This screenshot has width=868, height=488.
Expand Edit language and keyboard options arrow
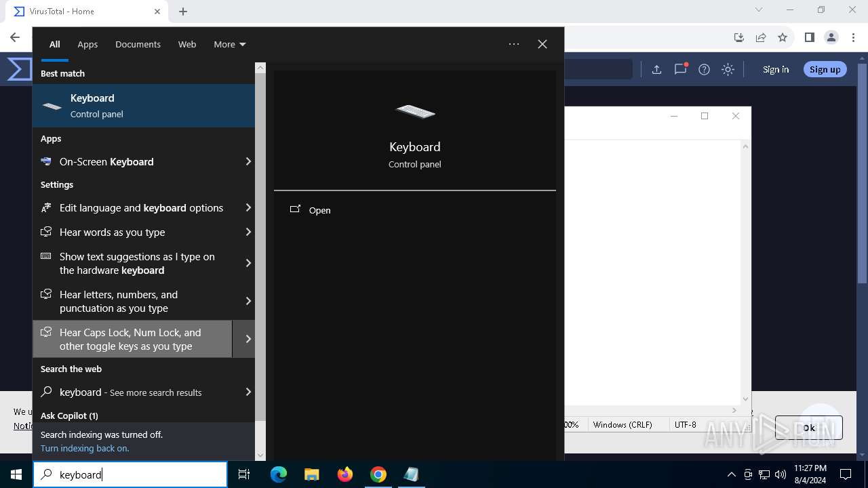pyautogui.click(x=248, y=207)
